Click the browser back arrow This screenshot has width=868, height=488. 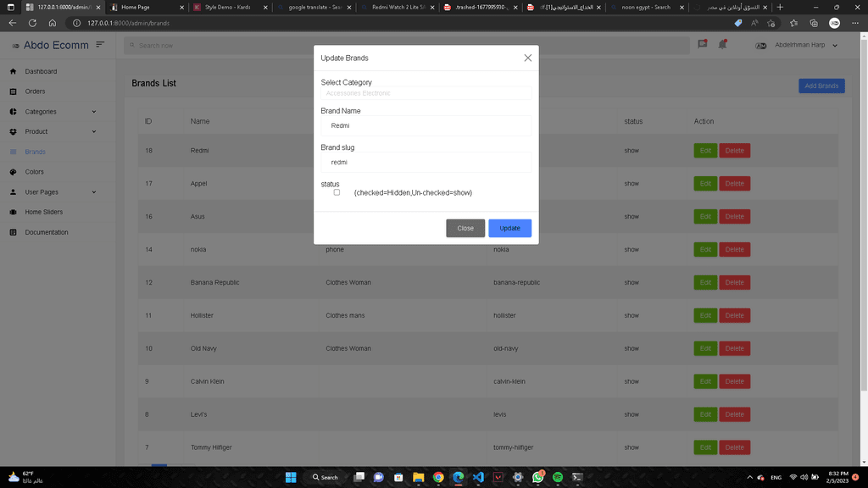coord(12,23)
